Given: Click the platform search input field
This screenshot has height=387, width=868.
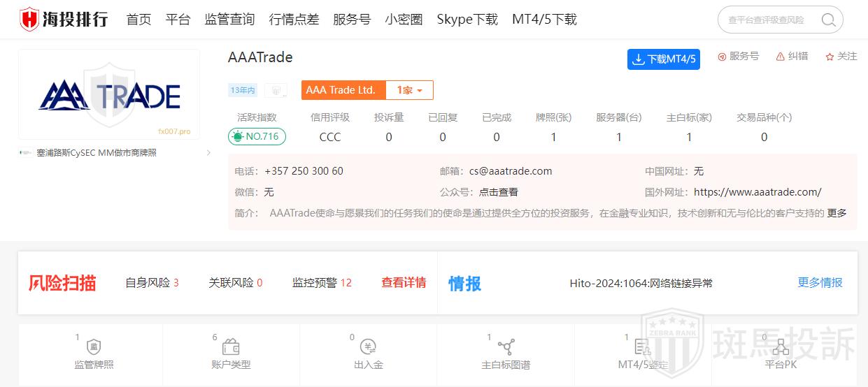Looking at the screenshot, I should point(768,20).
